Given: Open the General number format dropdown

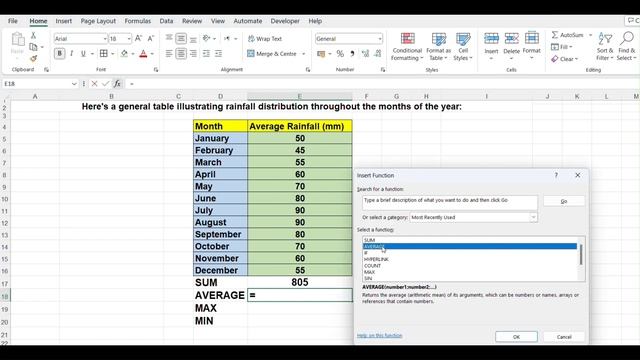Looking at the screenshot, I should 380,39.
